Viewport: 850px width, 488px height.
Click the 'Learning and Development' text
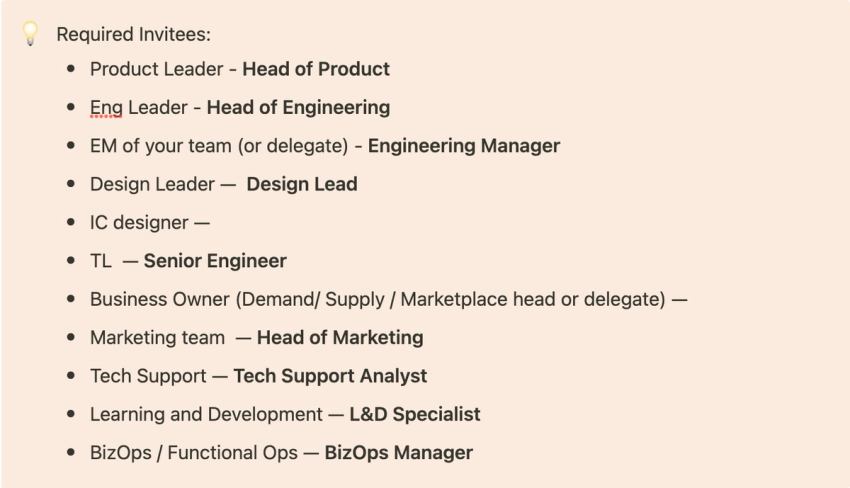pos(206,414)
